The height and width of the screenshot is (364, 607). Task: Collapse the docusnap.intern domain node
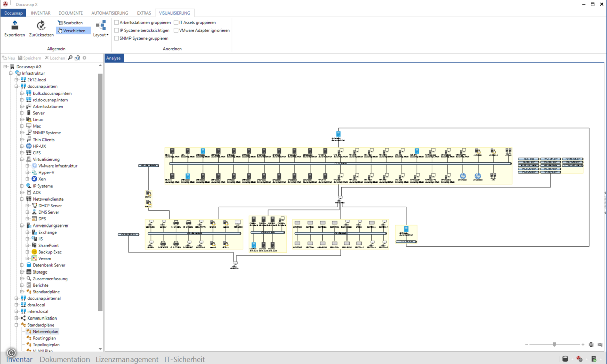[17, 86]
